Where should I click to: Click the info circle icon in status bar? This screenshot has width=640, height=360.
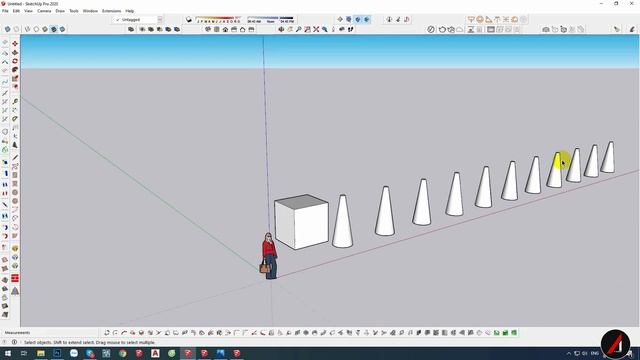pos(14,342)
